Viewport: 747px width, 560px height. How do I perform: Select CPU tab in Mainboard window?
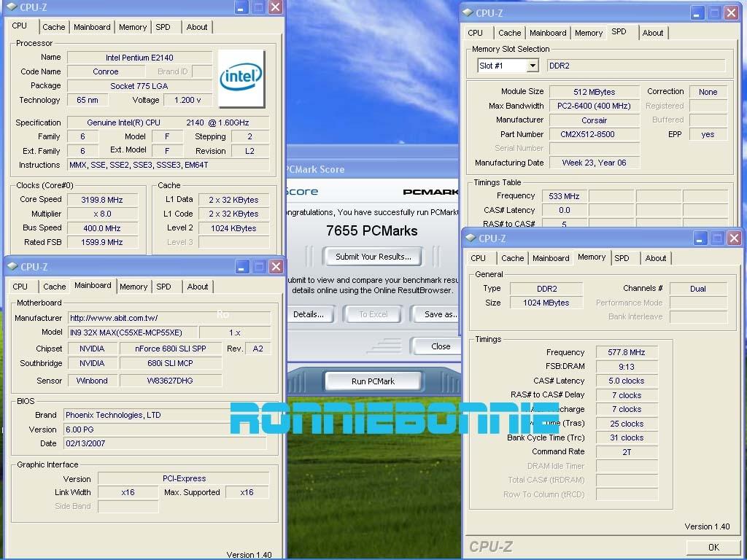[x=20, y=287]
